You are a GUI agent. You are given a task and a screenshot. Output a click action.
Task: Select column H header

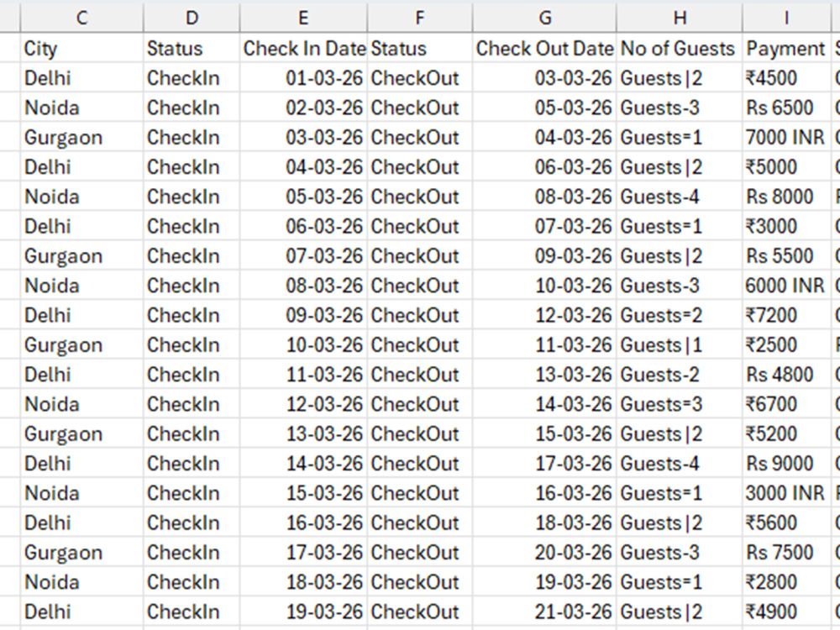(x=680, y=18)
